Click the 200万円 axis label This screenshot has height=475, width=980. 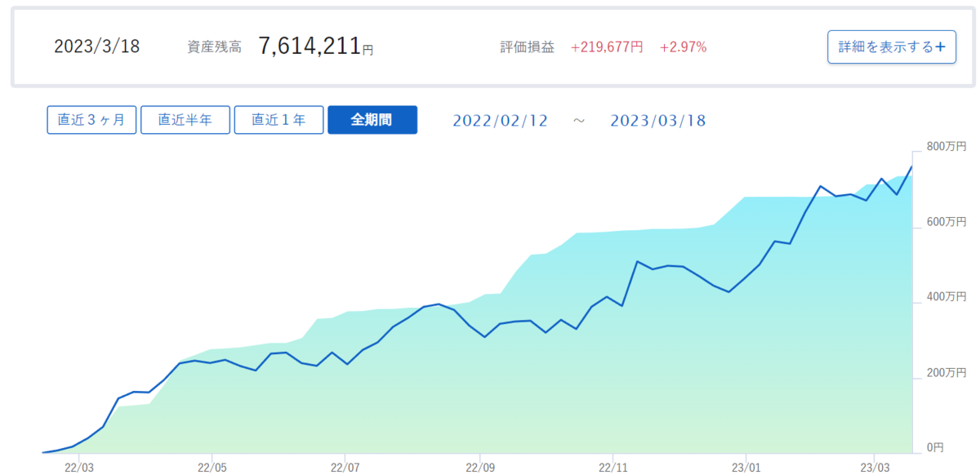tap(946, 373)
